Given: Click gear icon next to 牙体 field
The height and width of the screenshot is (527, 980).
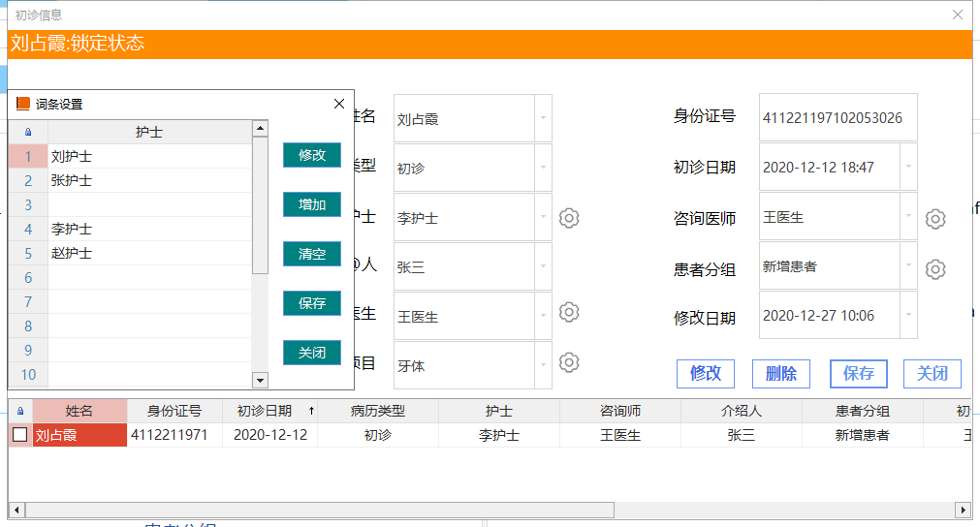Looking at the screenshot, I should [x=570, y=362].
